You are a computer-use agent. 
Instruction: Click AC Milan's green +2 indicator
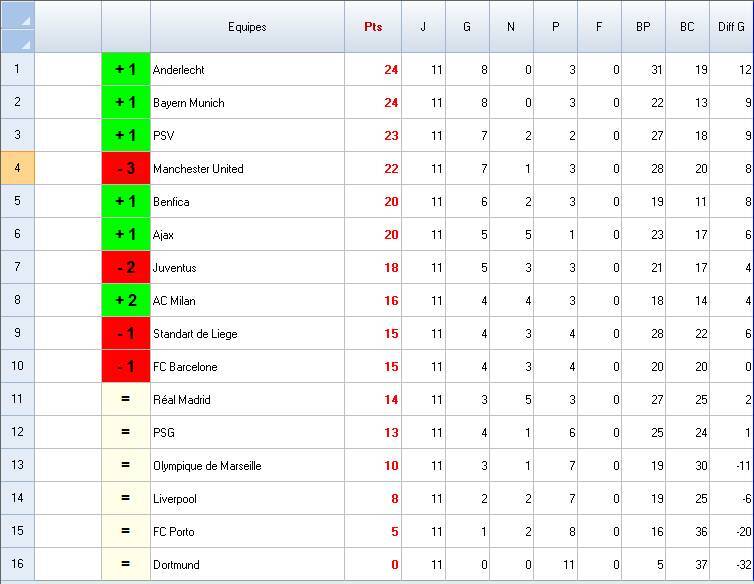pyautogui.click(x=126, y=301)
